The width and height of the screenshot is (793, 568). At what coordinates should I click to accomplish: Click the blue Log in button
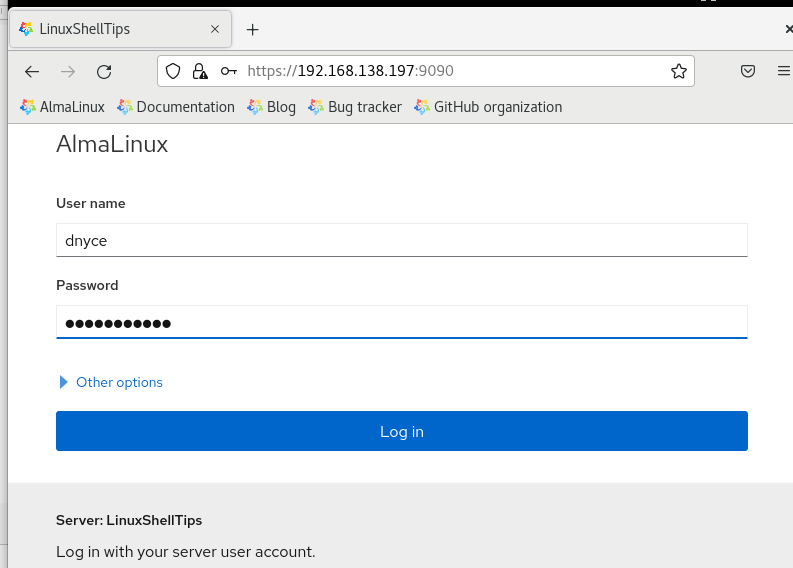pyautogui.click(x=402, y=431)
